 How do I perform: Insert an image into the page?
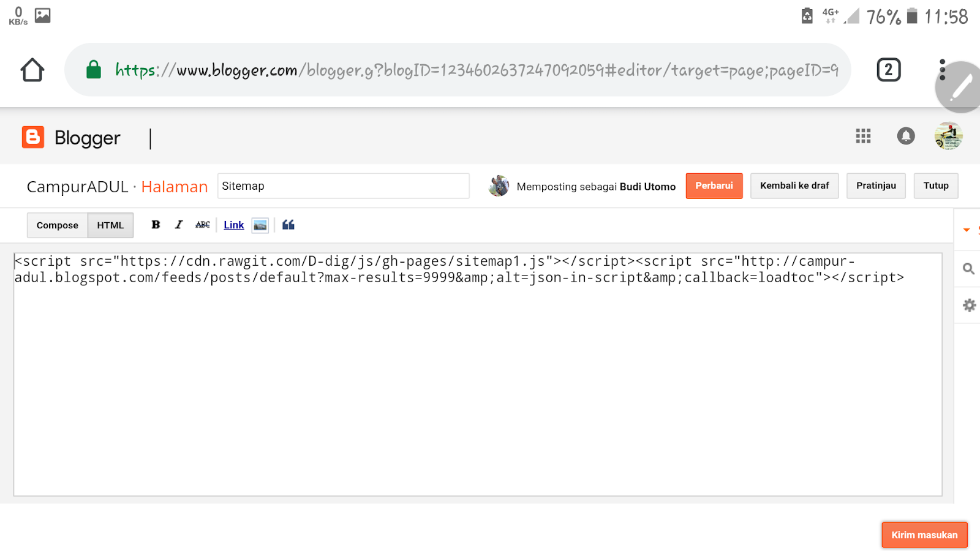(x=260, y=225)
